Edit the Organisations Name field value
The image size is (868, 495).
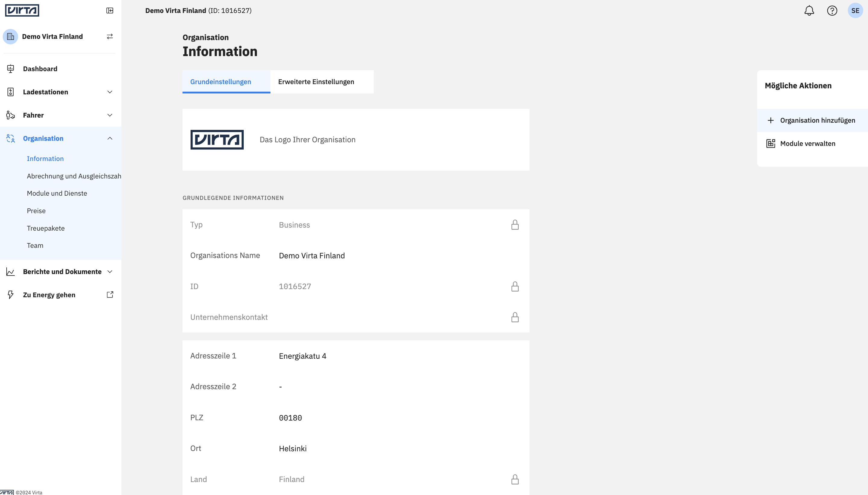point(312,256)
